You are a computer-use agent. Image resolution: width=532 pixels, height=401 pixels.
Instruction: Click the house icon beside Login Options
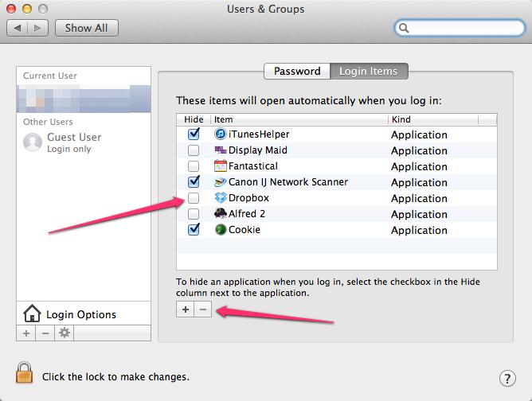tap(32, 313)
